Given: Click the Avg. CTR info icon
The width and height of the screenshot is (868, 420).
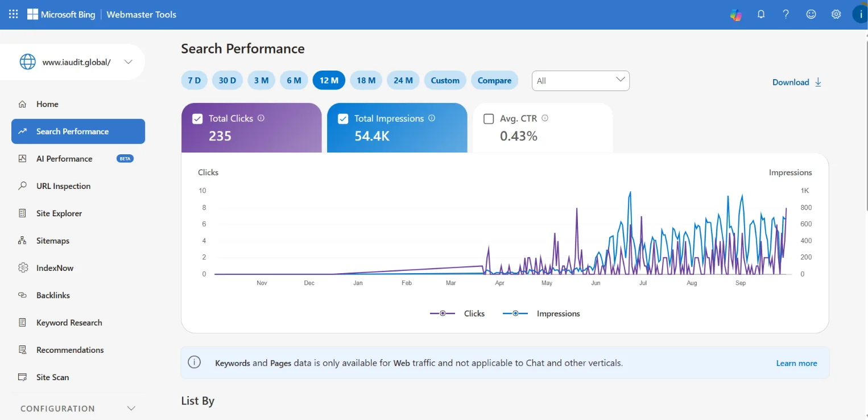Looking at the screenshot, I should click(x=545, y=118).
